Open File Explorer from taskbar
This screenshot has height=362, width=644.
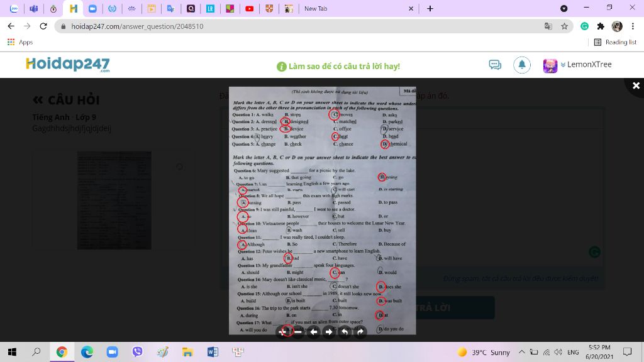tap(187, 352)
